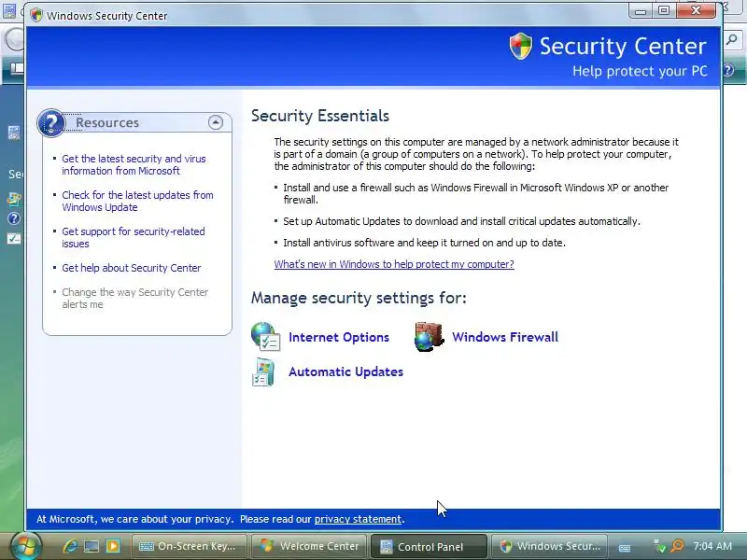Screen dimensions: 747x560
Task: Click the orange magnifier tray icon
Action: coord(677,546)
